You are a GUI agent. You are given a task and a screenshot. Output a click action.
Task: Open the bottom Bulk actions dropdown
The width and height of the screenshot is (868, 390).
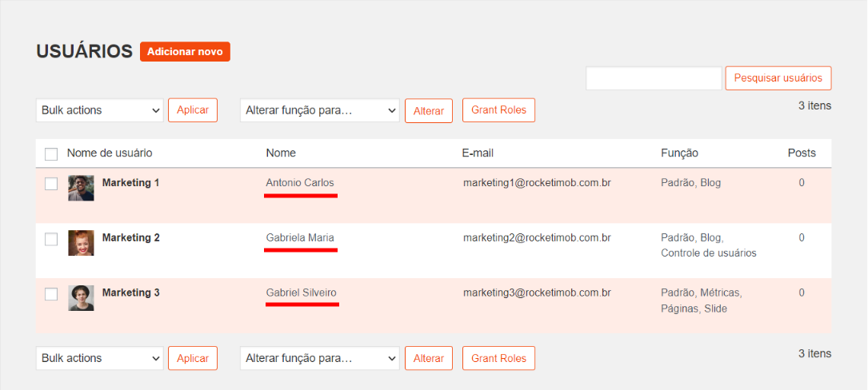(x=100, y=358)
